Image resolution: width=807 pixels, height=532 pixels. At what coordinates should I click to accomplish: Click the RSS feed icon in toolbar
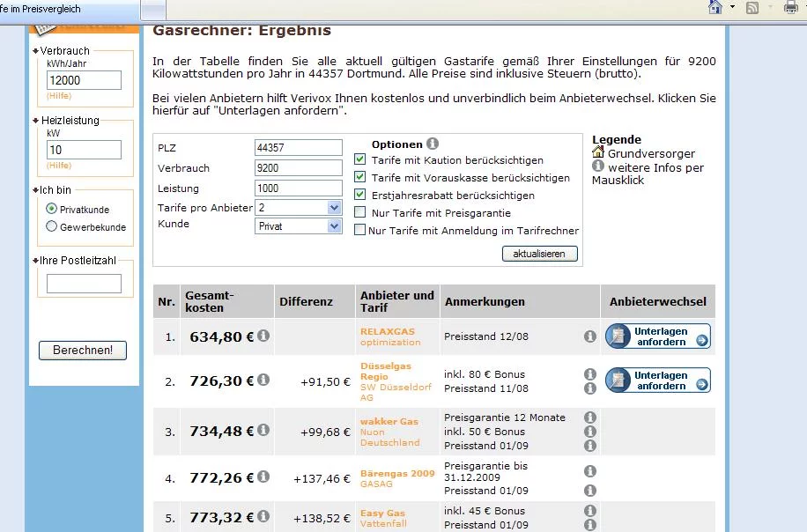click(752, 8)
